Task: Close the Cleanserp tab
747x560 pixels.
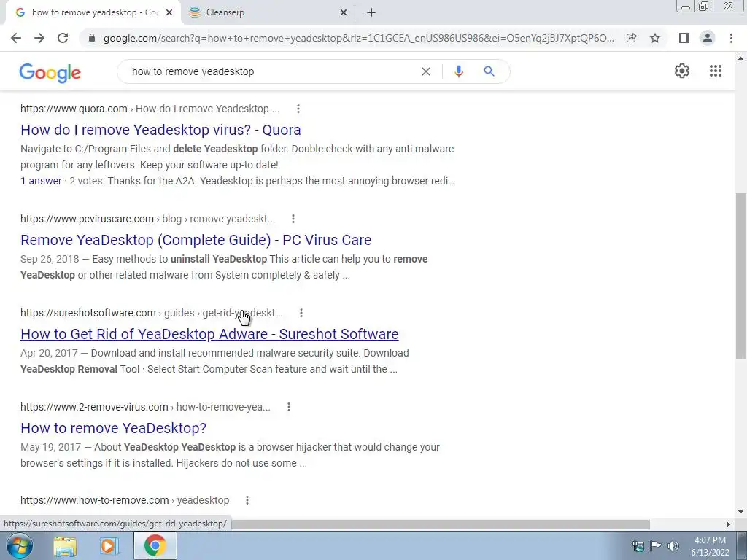Action: click(344, 13)
